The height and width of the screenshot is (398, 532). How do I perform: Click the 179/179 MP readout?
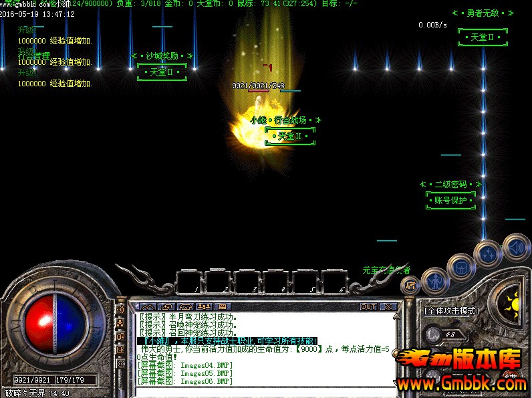[x=70, y=380]
